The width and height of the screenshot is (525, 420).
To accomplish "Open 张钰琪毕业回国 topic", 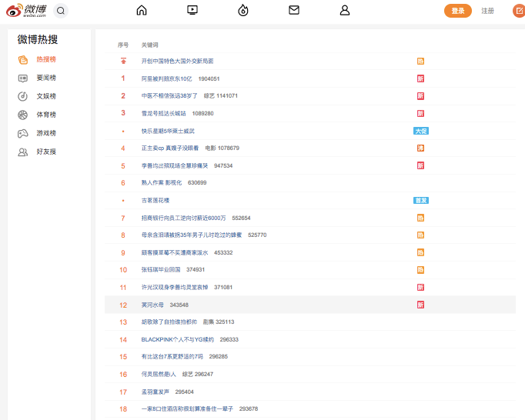I will pos(161,270).
